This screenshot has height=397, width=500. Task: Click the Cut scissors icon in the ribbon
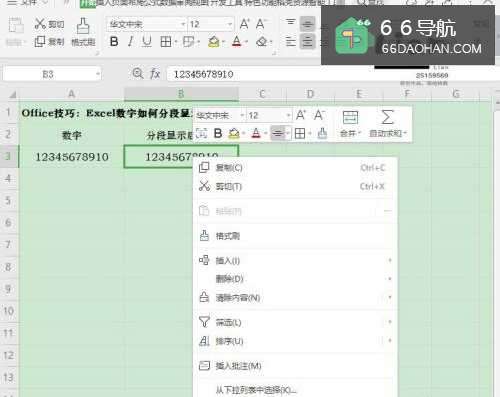click(x=40, y=24)
